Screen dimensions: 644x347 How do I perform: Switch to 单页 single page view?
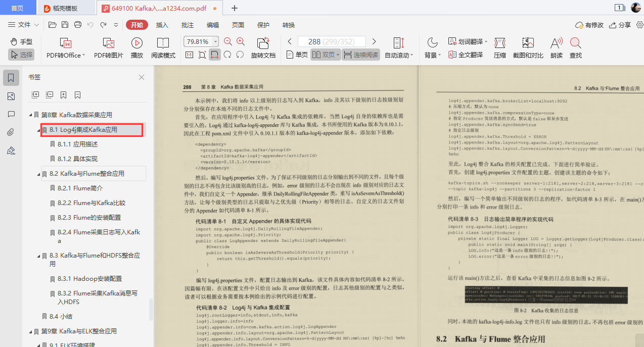point(296,55)
